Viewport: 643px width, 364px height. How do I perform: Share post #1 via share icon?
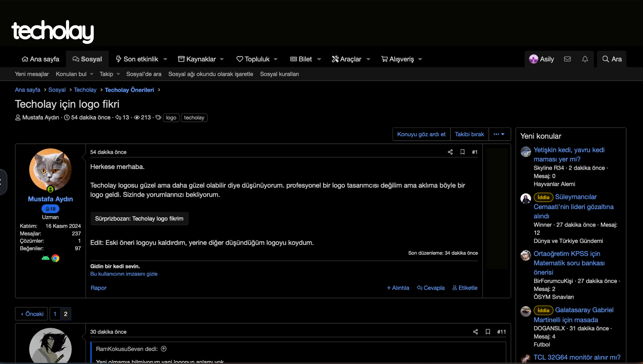click(x=450, y=152)
